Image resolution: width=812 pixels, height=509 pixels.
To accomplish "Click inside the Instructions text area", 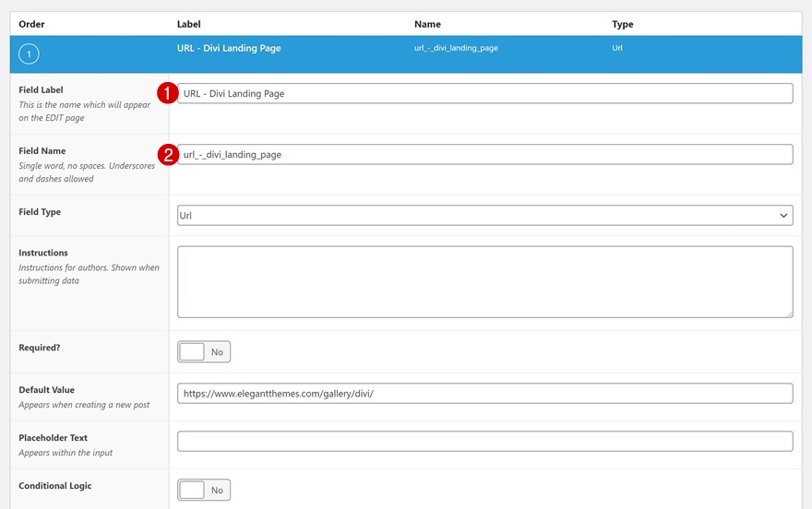I will [x=484, y=281].
